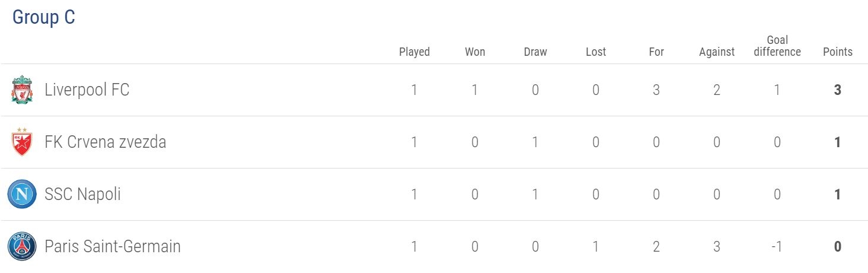Screen dimensions: 868x273
Task: Click the Draw column header
Action: click(x=535, y=52)
